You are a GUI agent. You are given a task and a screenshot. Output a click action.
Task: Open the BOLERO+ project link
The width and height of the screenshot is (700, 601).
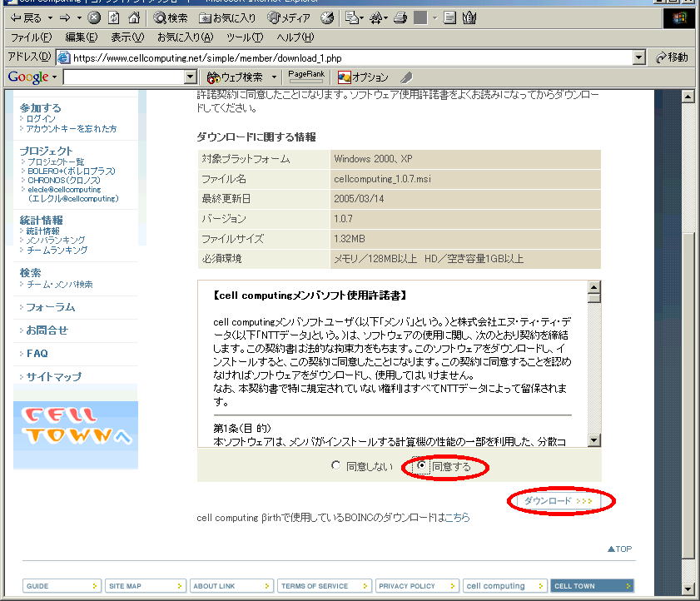(x=72, y=171)
